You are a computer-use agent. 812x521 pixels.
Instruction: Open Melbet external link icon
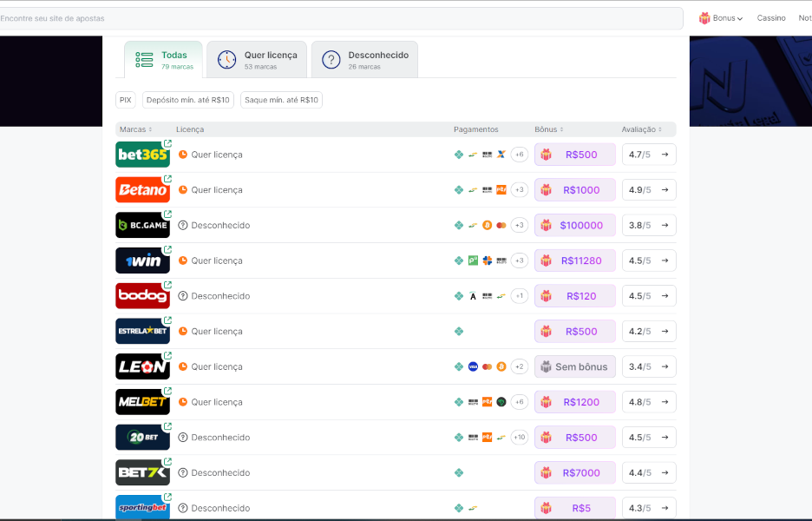167,391
